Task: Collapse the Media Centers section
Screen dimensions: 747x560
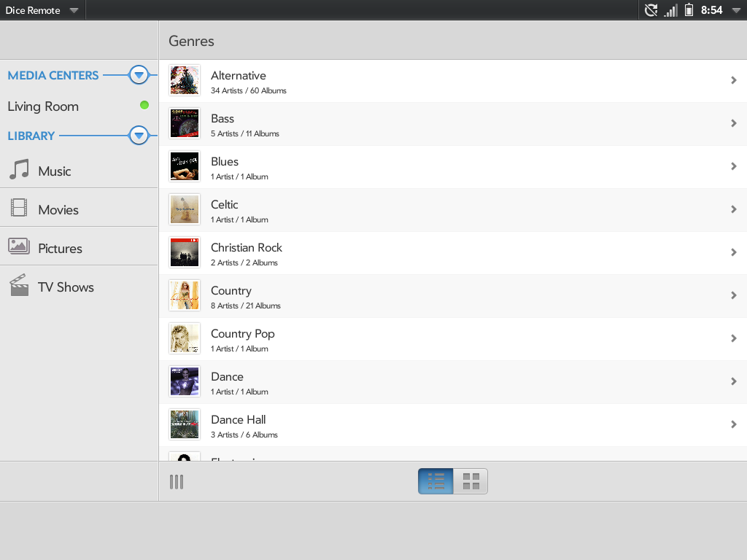Action: [139, 75]
